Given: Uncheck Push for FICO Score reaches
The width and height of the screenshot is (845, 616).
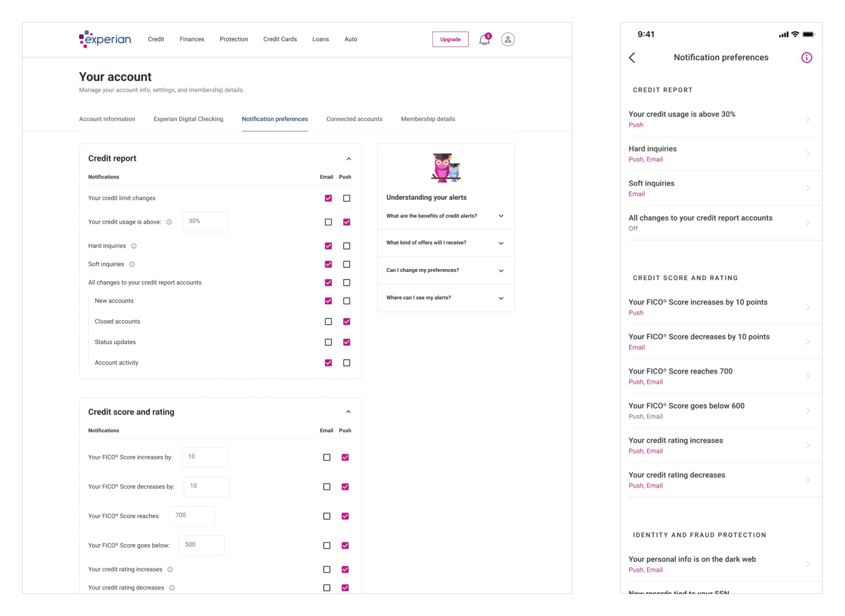Looking at the screenshot, I should [345, 516].
